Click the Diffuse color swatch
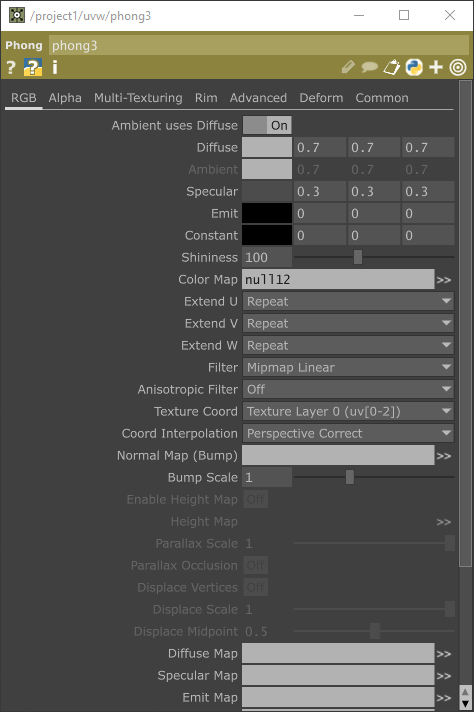Viewport: 474px width, 712px height. [x=267, y=147]
